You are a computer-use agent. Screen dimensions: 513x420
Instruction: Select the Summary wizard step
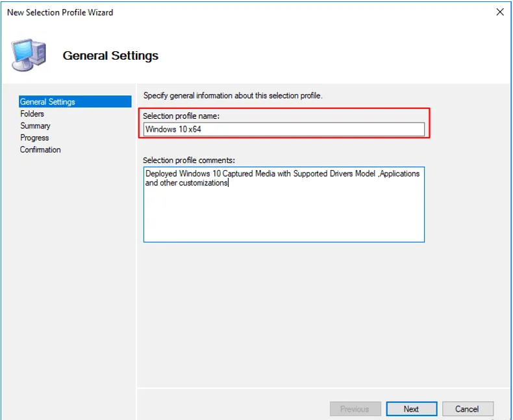[35, 126]
